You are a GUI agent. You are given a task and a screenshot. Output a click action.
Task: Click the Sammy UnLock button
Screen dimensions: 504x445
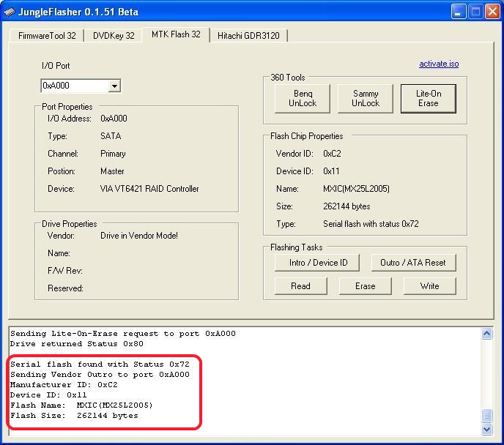[366, 99]
